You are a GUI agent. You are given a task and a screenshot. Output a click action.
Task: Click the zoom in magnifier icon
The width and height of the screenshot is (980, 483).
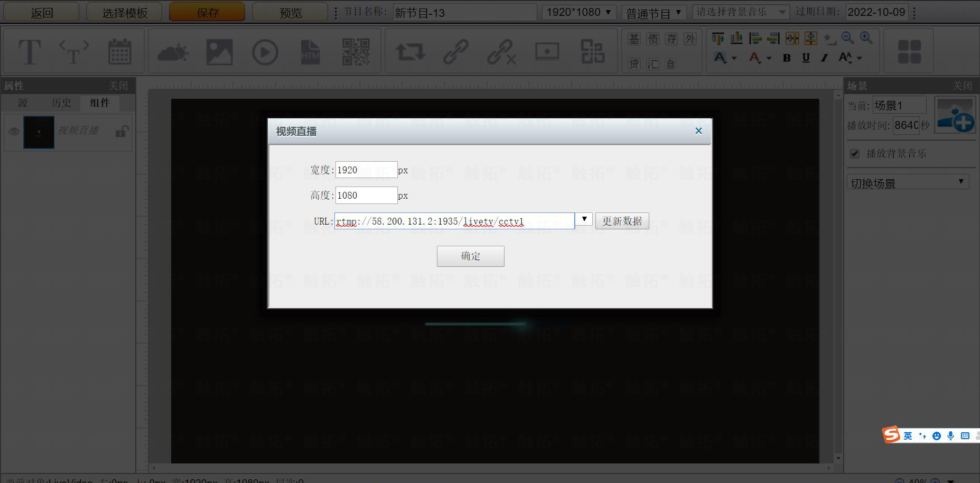[x=866, y=38]
